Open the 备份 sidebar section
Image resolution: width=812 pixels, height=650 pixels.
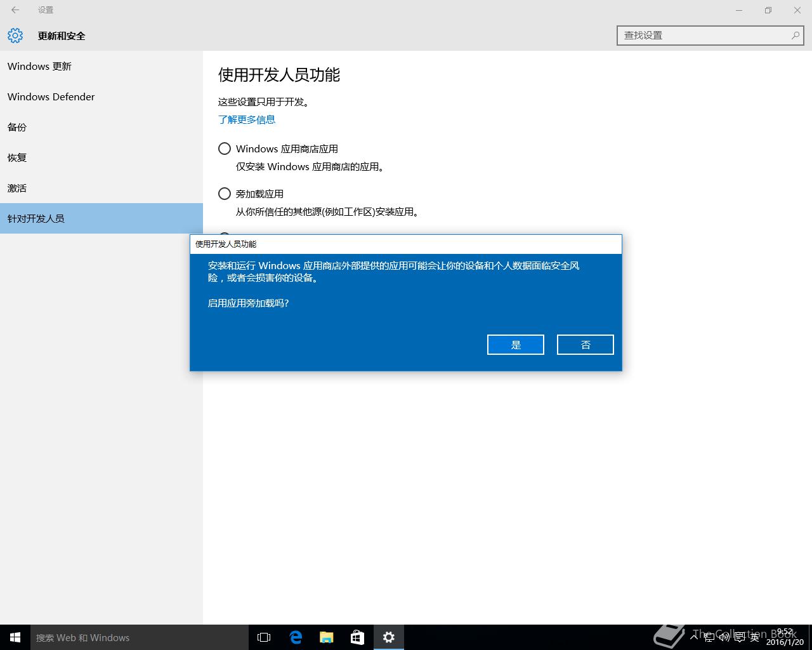[101, 127]
